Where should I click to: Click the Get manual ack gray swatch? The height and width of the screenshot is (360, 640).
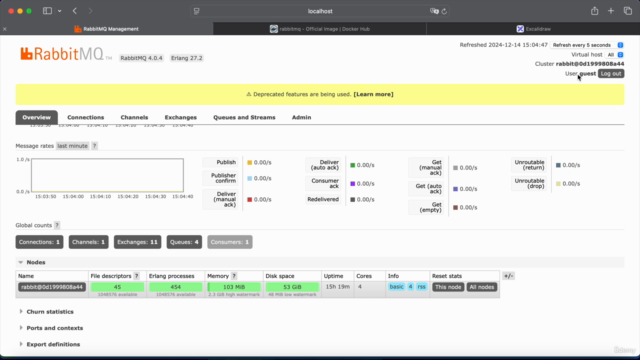[456, 168]
